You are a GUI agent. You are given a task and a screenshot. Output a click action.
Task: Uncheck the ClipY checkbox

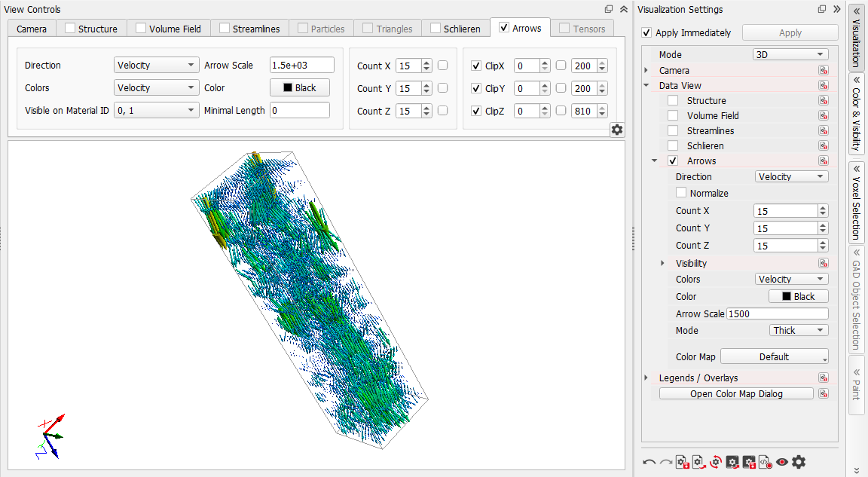tap(476, 88)
